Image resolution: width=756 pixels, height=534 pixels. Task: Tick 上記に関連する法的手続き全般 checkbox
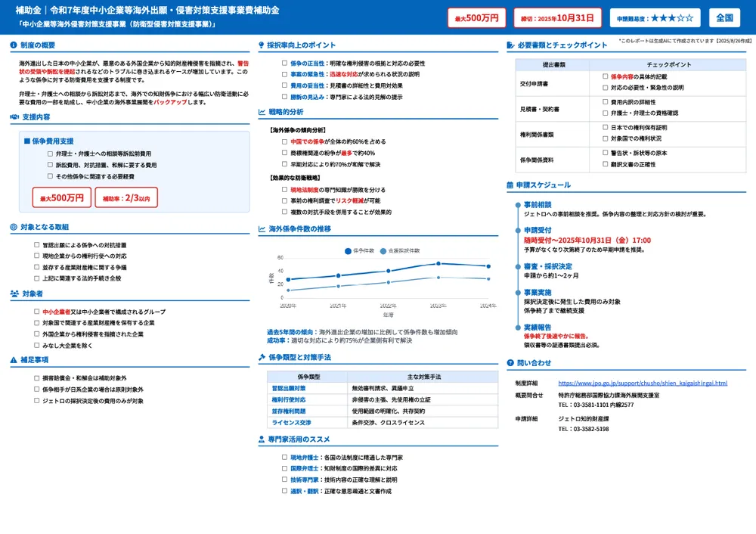click(x=36, y=278)
